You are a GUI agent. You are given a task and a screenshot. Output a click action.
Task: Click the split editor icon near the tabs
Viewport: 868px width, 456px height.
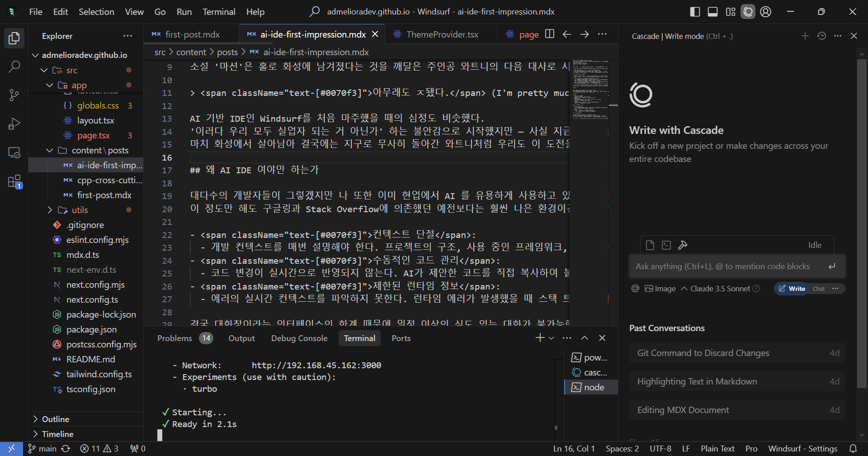point(549,34)
